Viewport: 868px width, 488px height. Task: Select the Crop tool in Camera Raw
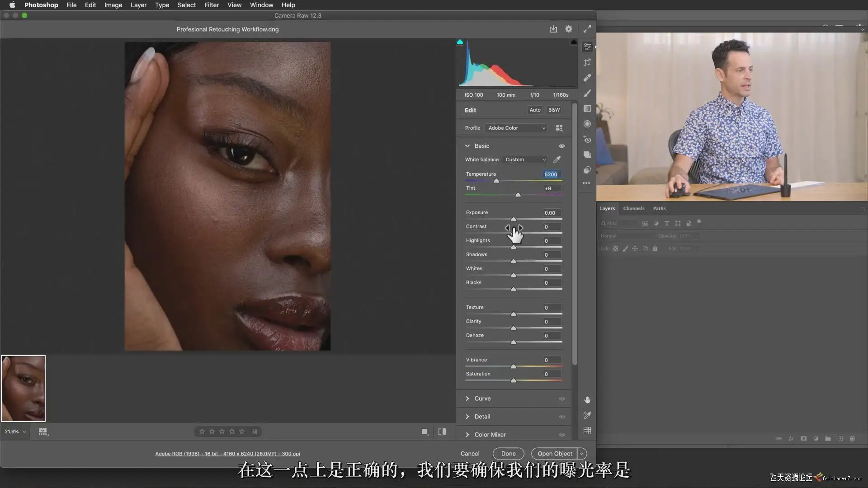click(x=587, y=62)
